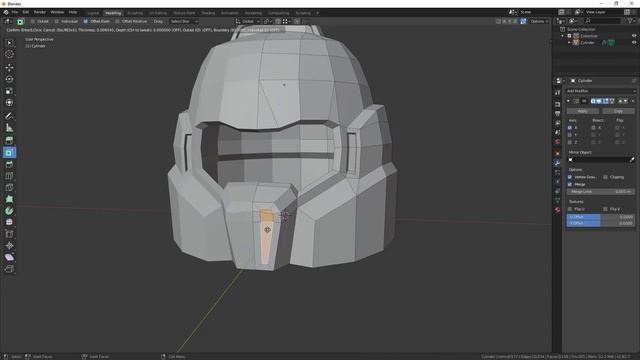This screenshot has width=640, height=360.
Task: Choose the Edge Slide tool
Action: tap(9, 234)
